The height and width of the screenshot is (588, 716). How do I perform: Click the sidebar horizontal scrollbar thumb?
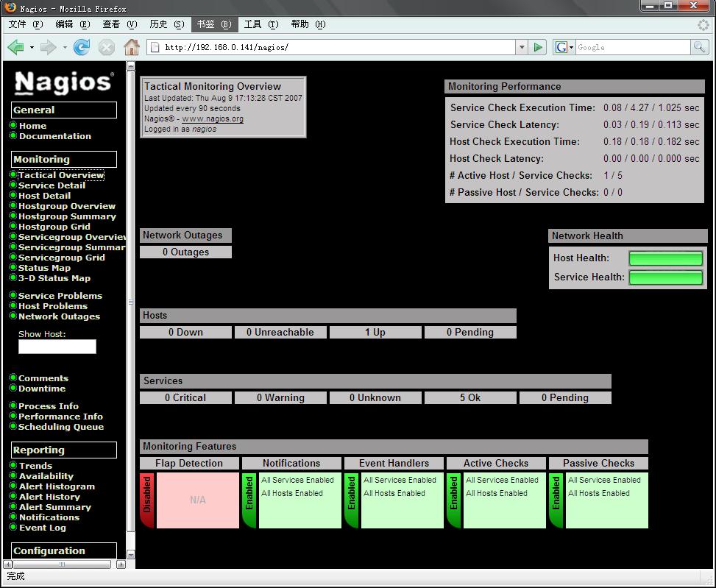coord(62,564)
